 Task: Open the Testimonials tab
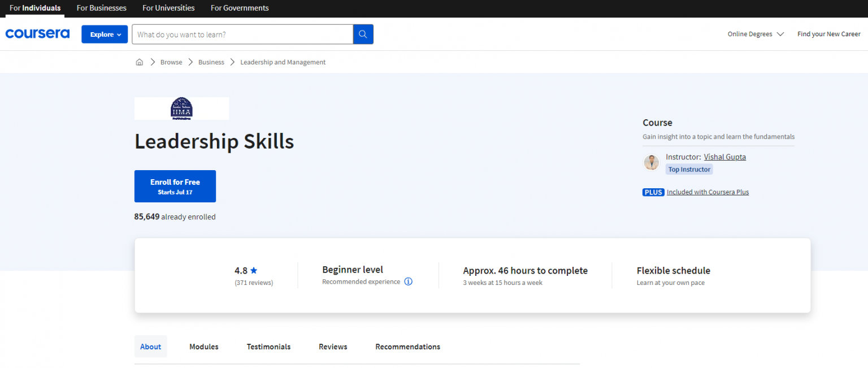[268, 347]
